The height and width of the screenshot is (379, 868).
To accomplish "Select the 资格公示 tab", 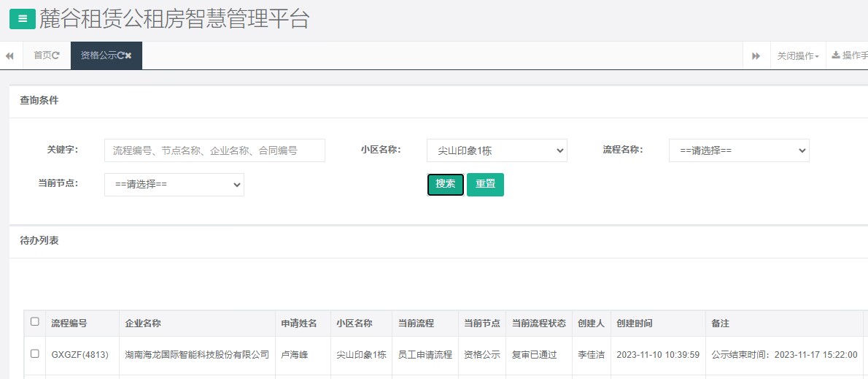I will click(x=98, y=55).
